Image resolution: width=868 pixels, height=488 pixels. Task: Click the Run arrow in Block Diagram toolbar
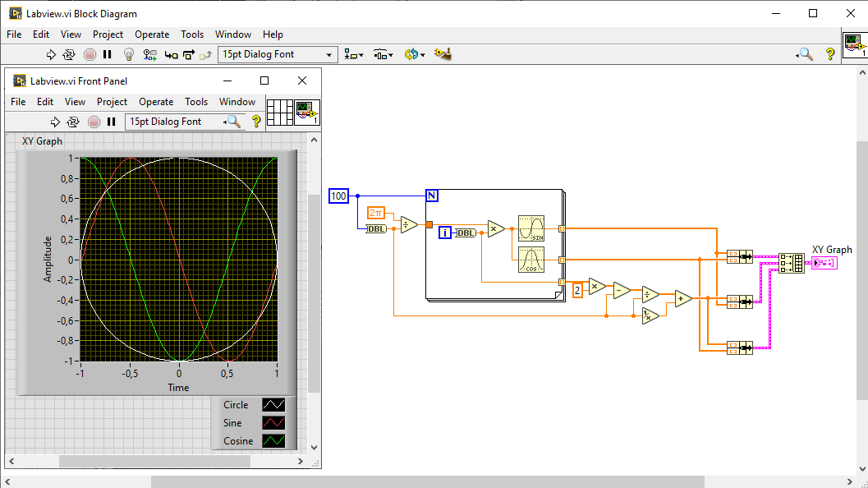tap(51, 54)
